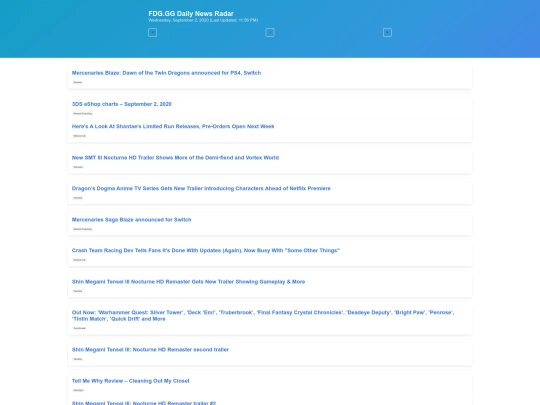
Task: Click source tag under New SMT III Nocturne headline
Action: [78, 167]
